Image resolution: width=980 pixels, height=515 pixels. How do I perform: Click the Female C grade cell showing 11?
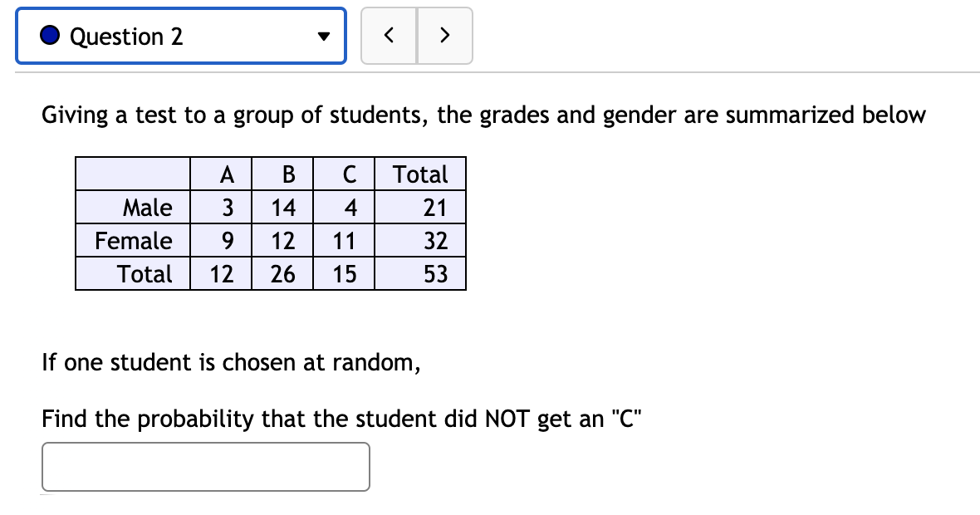[344, 241]
